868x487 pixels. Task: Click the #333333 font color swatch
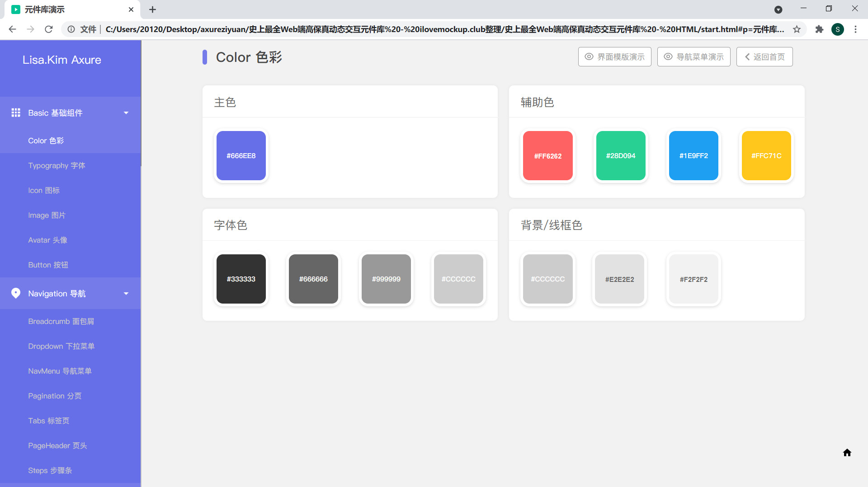pos(241,279)
